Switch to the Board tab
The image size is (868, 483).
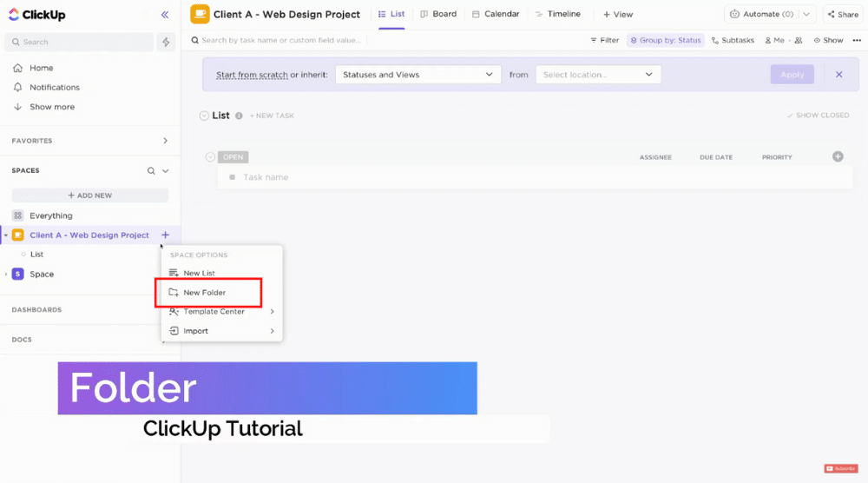point(438,14)
